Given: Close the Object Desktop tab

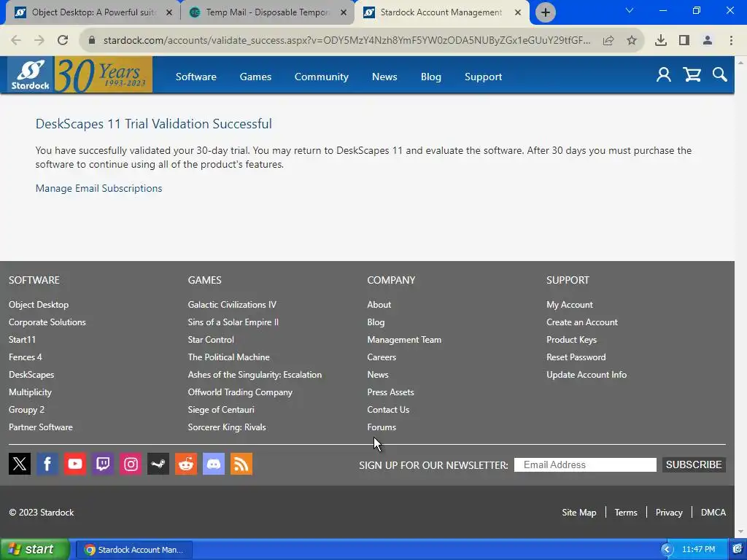Looking at the screenshot, I should [169, 12].
